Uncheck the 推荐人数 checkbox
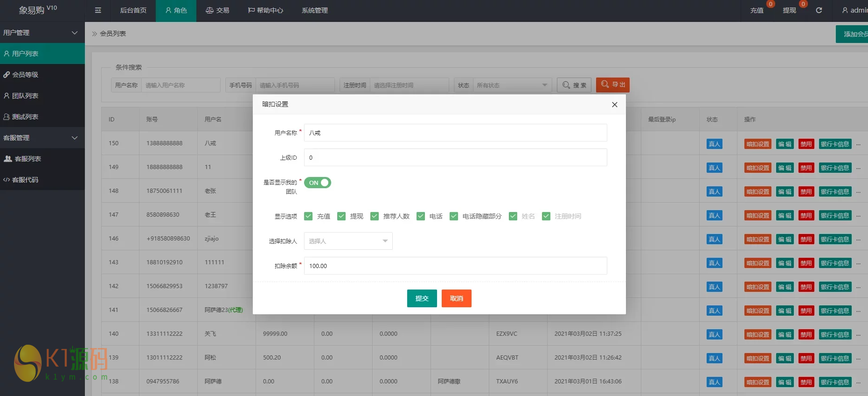The image size is (868, 396). tap(375, 216)
